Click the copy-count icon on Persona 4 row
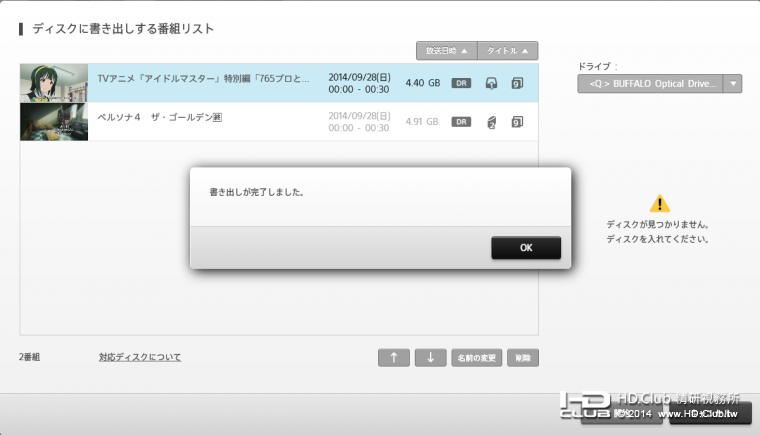 coord(491,122)
